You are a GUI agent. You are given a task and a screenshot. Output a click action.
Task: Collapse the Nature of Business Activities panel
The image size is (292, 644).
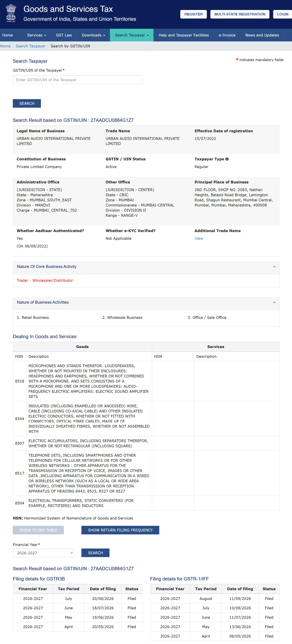(274, 302)
